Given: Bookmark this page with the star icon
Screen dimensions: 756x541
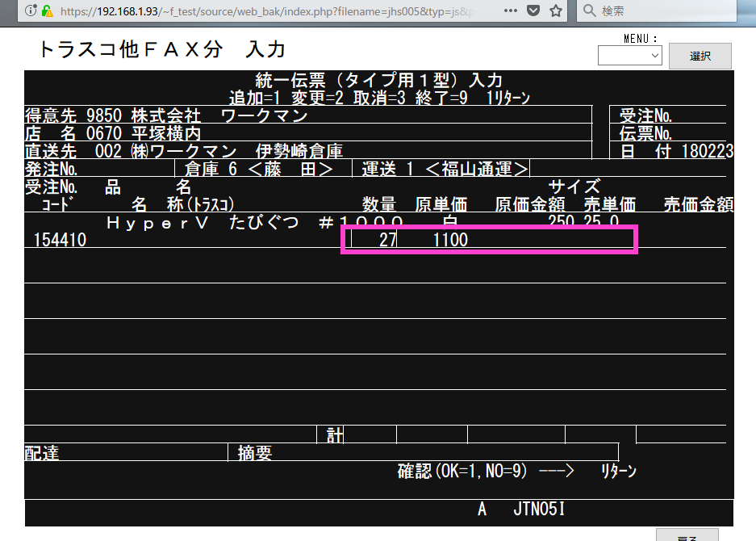Looking at the screenshot, I should [x=556, y=11].
